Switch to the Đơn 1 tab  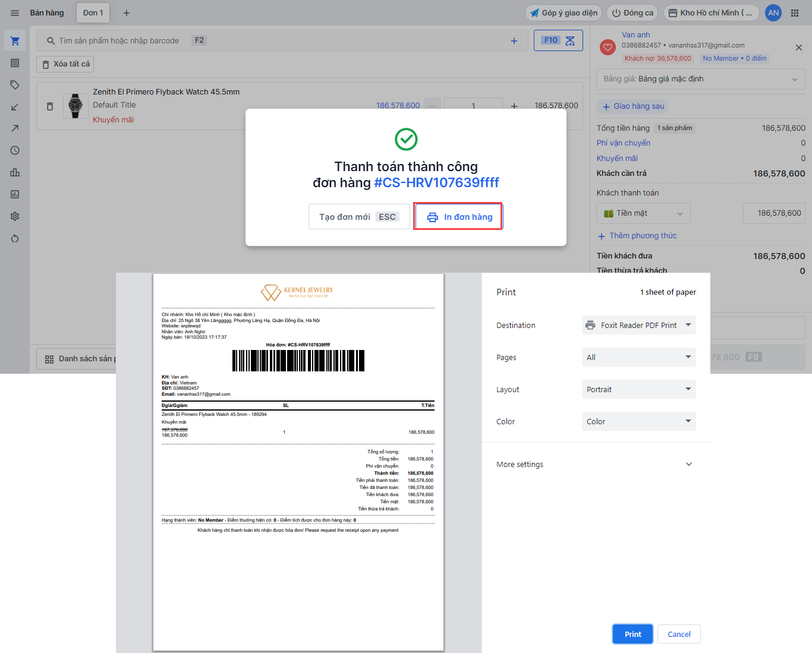tap(93, 13)
